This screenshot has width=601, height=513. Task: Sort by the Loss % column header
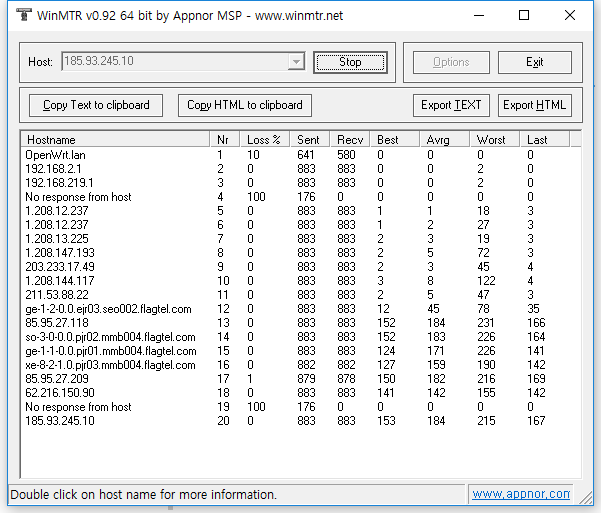(266, 139)
